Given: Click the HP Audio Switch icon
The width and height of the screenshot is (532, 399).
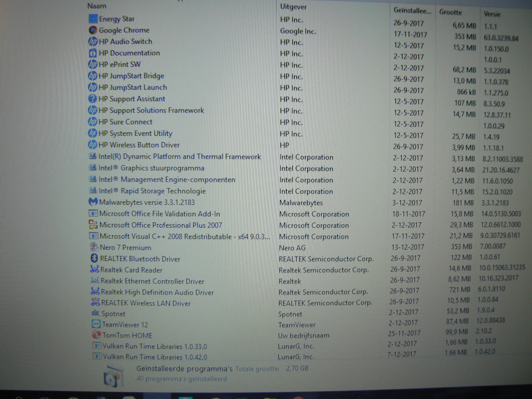Looking at the screenshot, I should tap(93, 42).
